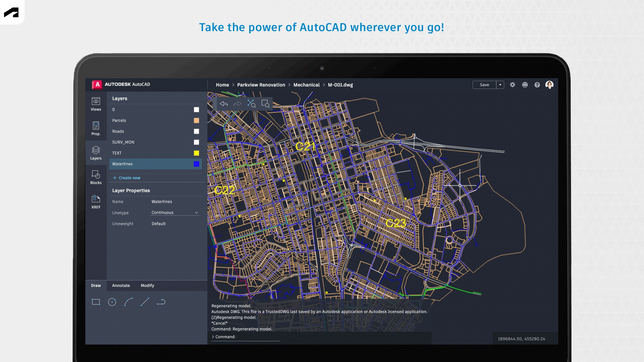Toggle visibility of the SURV_MON layer
This screenshot has width=644, height=362.
coord(197,142)
